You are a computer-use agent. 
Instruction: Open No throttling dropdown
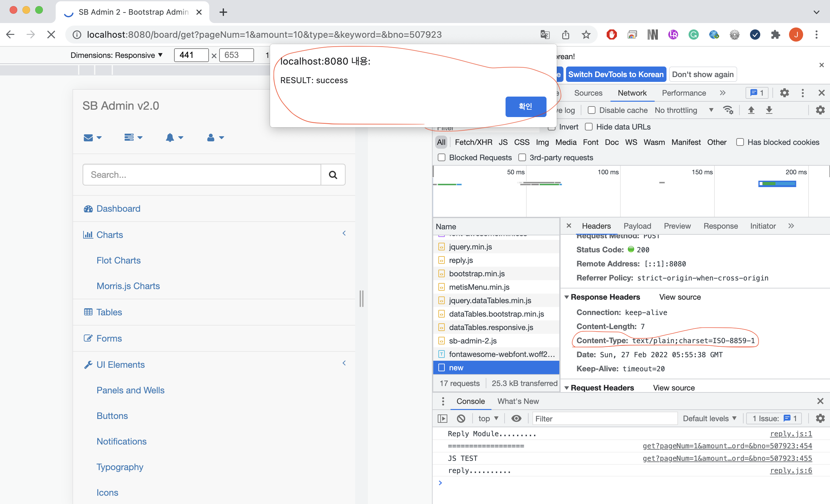pos(684,110)
